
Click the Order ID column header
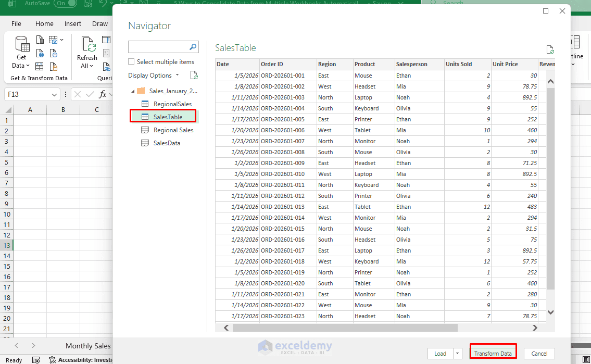(x=288, y=64)
